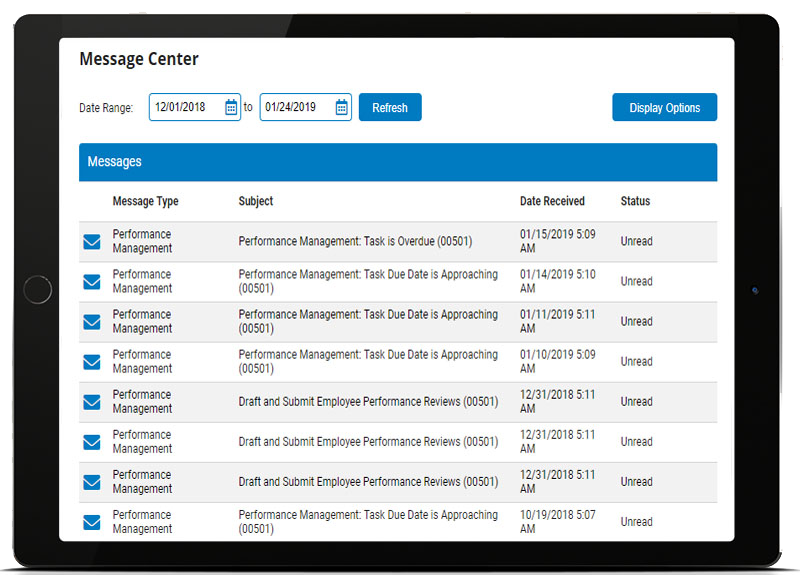The image size is (800, 575).
Task: Sort by Message Type column header
Action: click(x=145, y=201)
